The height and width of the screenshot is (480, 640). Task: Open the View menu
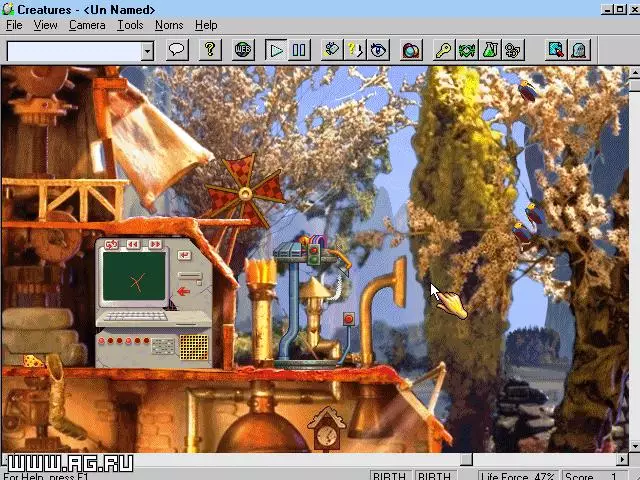tap(45, 25)
